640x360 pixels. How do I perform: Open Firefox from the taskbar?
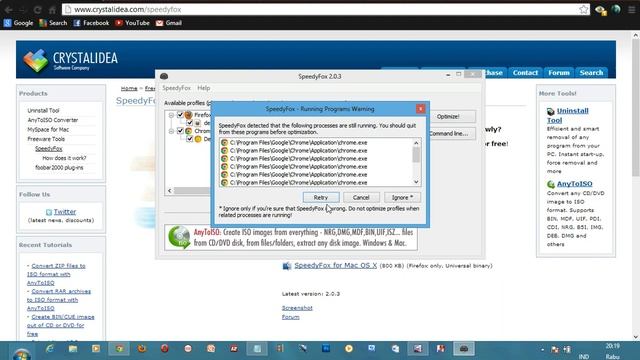tap(142, 349)
